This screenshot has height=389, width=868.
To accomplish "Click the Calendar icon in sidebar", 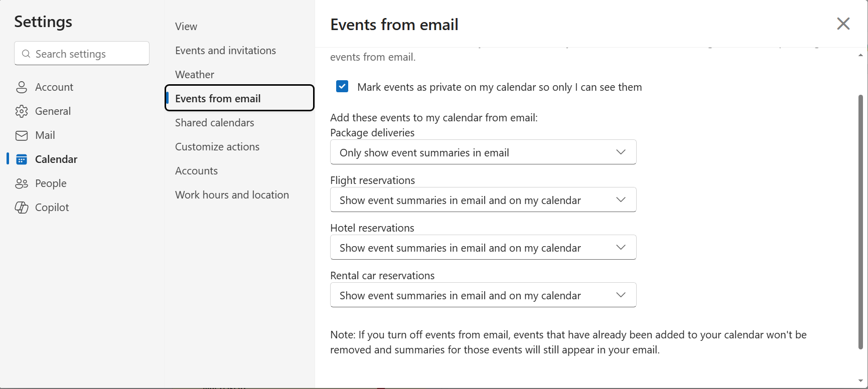I will [x=22, y=159].
